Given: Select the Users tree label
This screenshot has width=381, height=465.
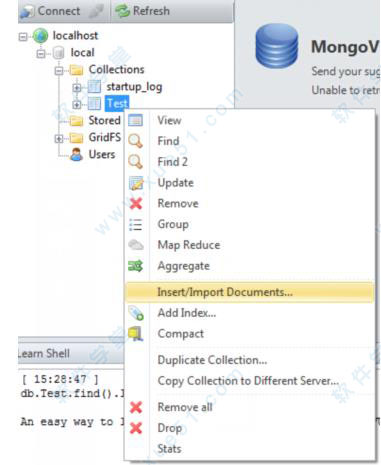Looking at the screenshot, I should 102,155.
